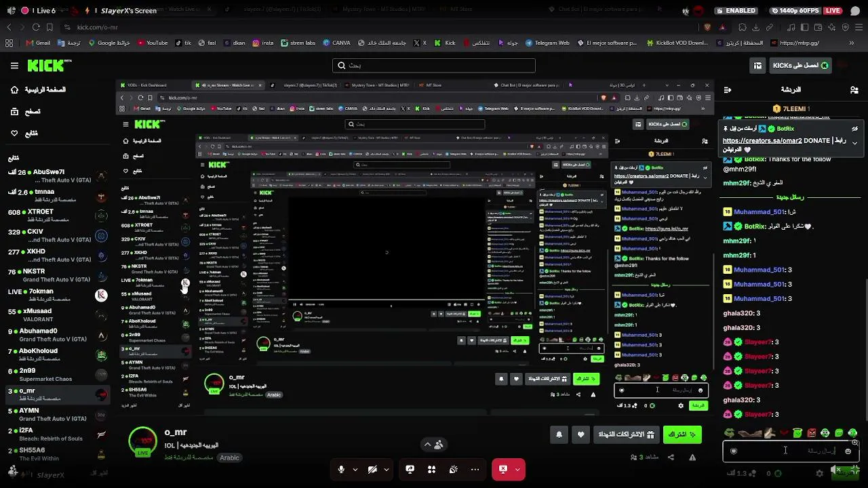The height and width of the screenshot is (488, 868).
Task: Reload the browser page
Action: tap(36, 27)
